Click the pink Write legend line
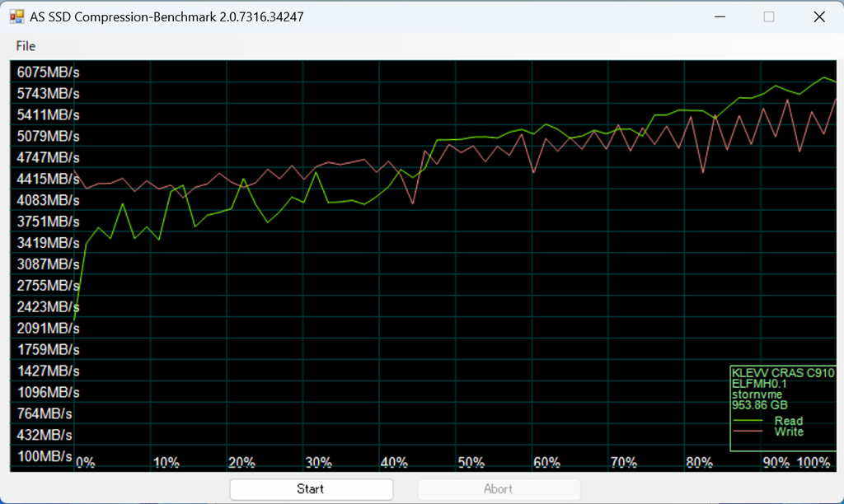The image size is (844, 504). (748, 432)
